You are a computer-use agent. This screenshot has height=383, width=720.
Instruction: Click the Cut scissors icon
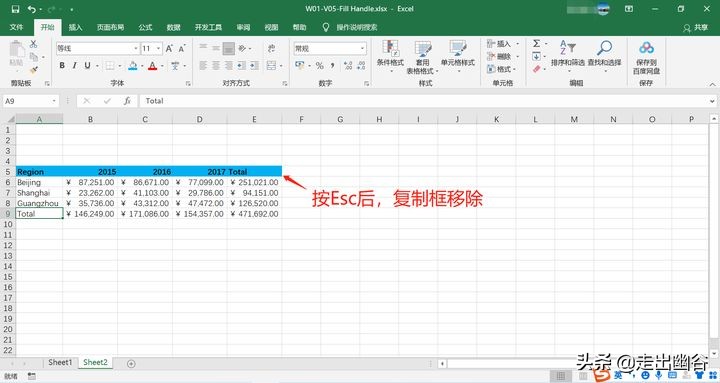point(34,45)
